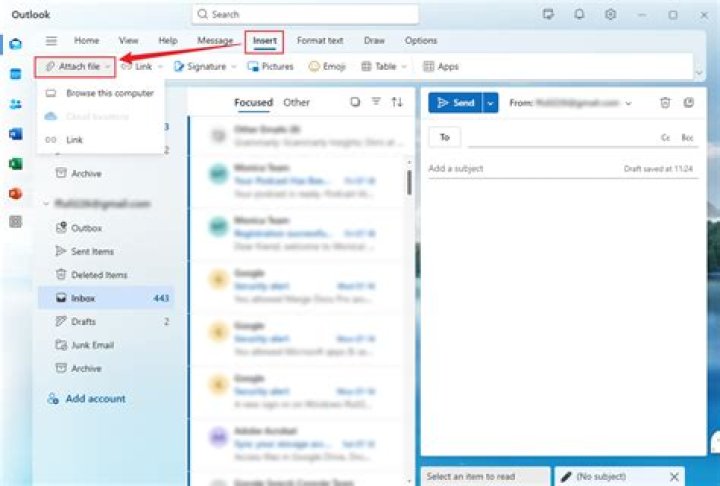Toggle the select-all messages checkbox icon

coord(354,102)
